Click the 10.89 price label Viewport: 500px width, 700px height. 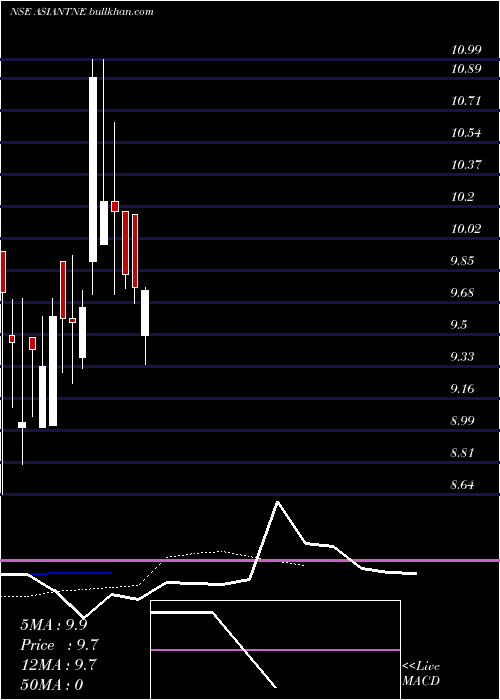466,69
